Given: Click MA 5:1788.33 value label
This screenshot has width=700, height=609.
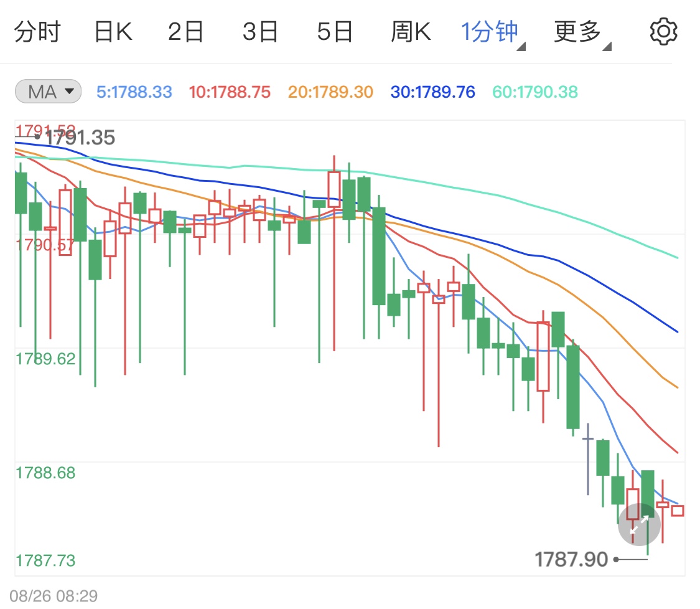Looking at the screenshot, I should (x=134, y=92).
